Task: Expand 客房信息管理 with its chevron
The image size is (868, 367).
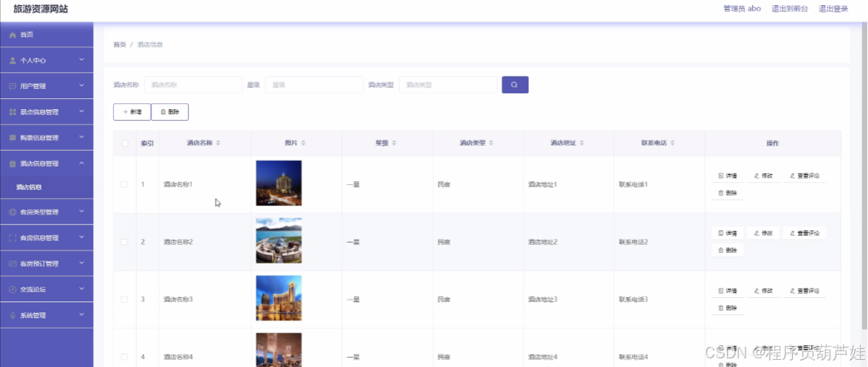Action: click(82, 237)
